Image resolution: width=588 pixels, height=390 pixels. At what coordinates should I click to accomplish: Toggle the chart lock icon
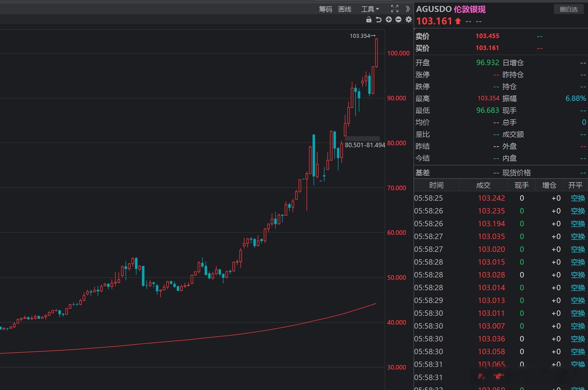(x=369, y=20)
